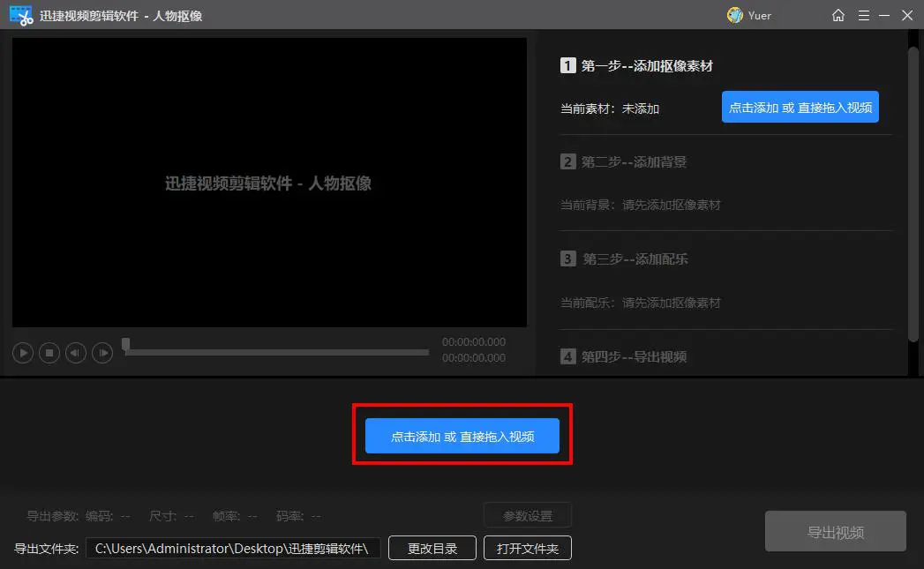This screenshot has height=569, width=924.
Task: Click the 当前素材: 未添加 text
Action: click(609, 109)
